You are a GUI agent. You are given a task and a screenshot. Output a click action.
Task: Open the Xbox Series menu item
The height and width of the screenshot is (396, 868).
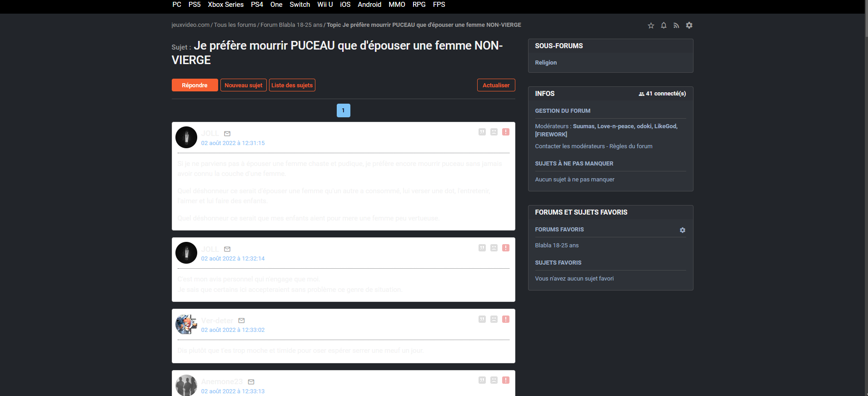[x=225, y=5]
